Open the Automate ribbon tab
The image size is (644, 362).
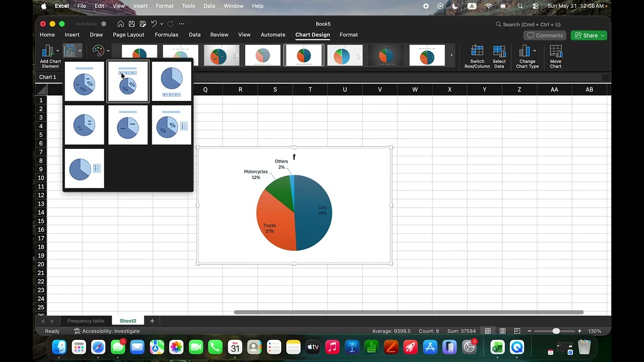pos(273,35)
